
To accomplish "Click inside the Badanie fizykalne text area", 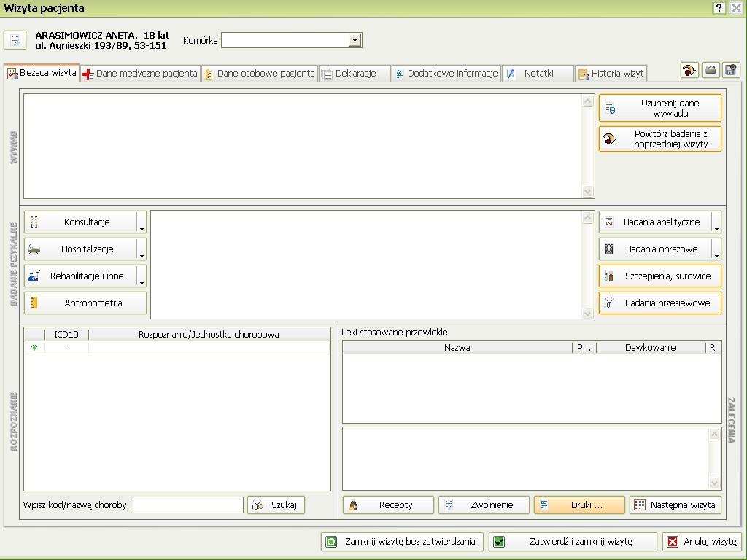I will coord(366,265).
